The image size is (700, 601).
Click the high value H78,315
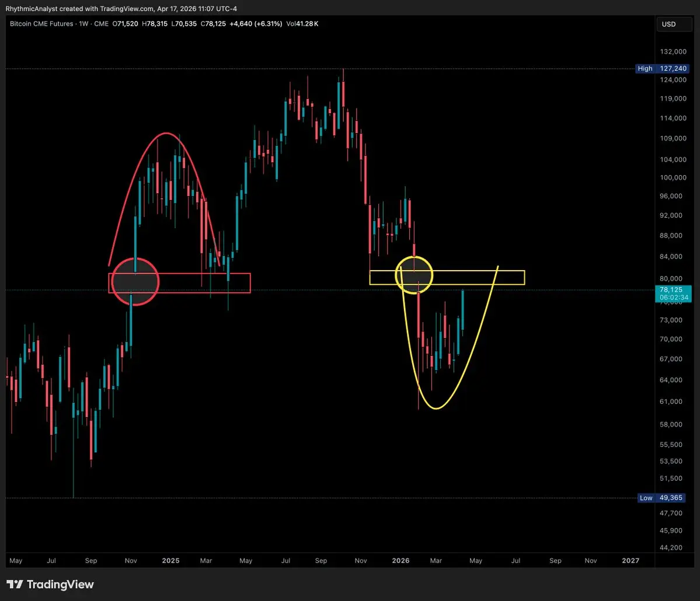coord(155,24)
